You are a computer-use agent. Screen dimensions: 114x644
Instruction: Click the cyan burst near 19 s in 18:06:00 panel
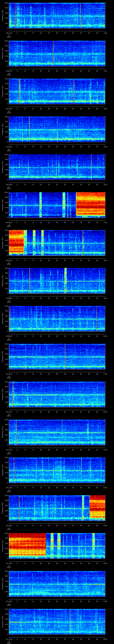tap(41, 205)
